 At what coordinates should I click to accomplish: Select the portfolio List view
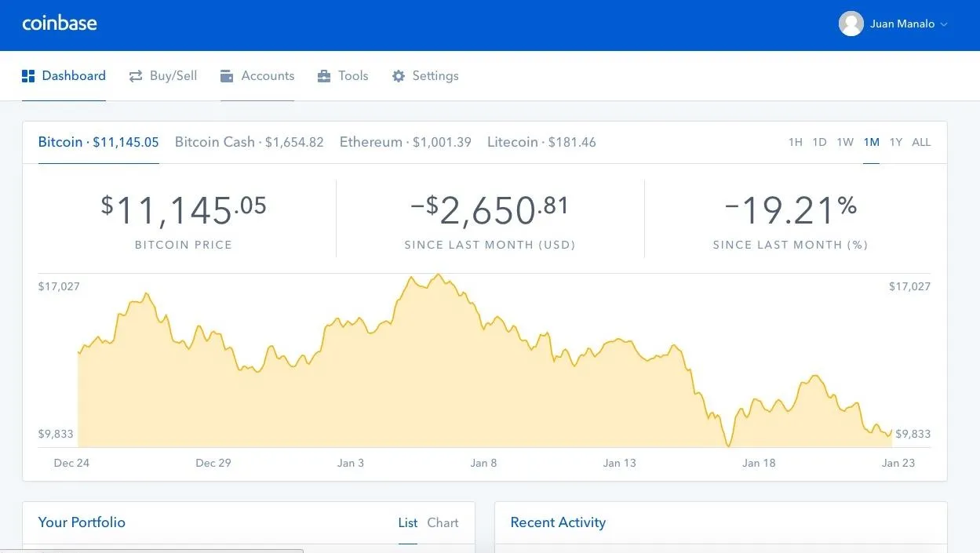click(x=408, y=522)
